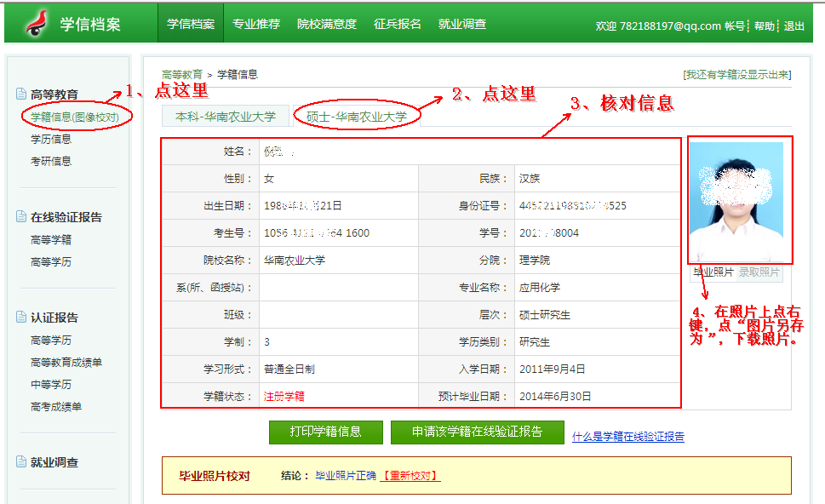Open 高考成绩单 in the sidebar
The height and width of the screenshot is (504, 825).
click(56, 406)
